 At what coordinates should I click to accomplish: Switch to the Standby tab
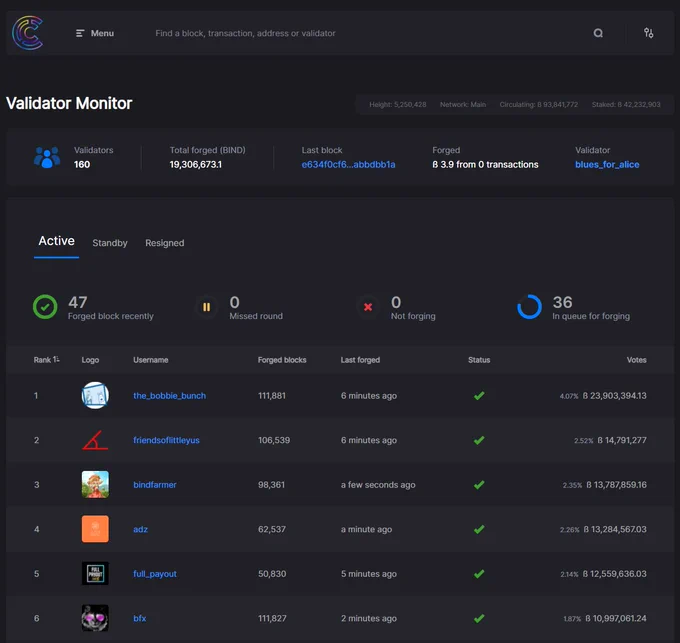[x=110, y=243]
